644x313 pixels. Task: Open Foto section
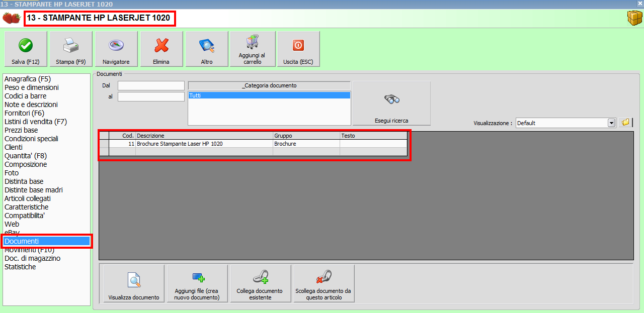(12, 173)
